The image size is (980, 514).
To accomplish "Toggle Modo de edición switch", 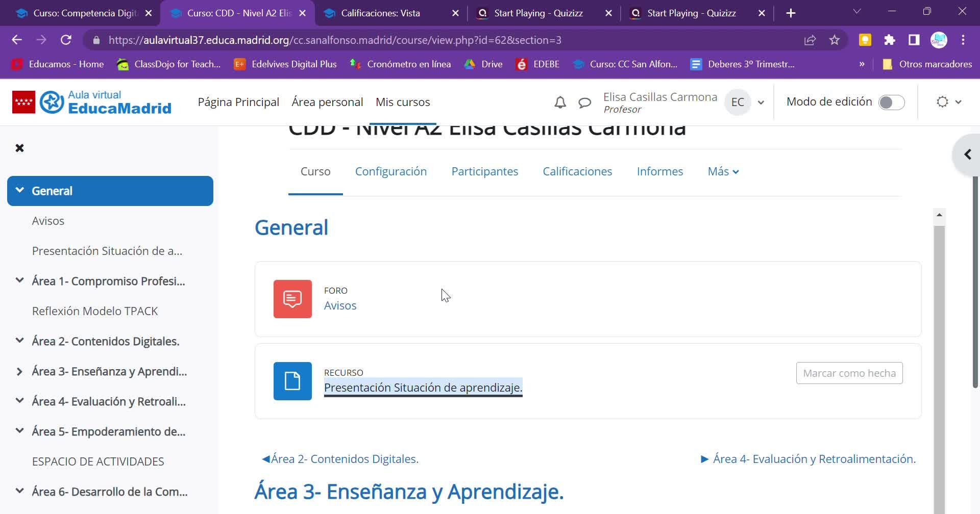I will tap(891, 102).
